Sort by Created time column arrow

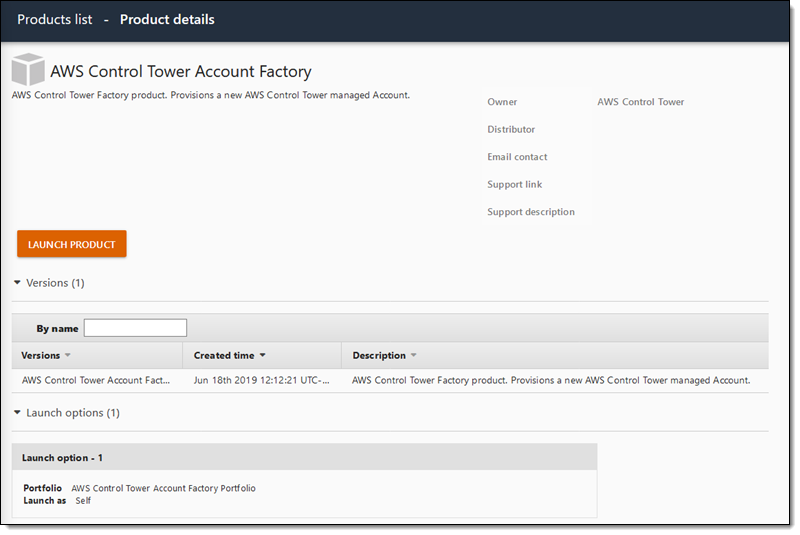262,356
